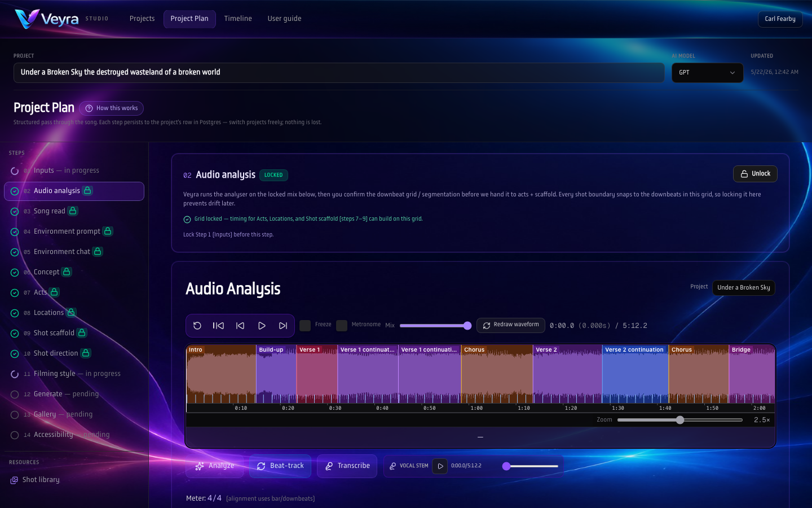Collapse the waveform panel with the dash handle
812x508 pixels.
[x=480, y=437]
